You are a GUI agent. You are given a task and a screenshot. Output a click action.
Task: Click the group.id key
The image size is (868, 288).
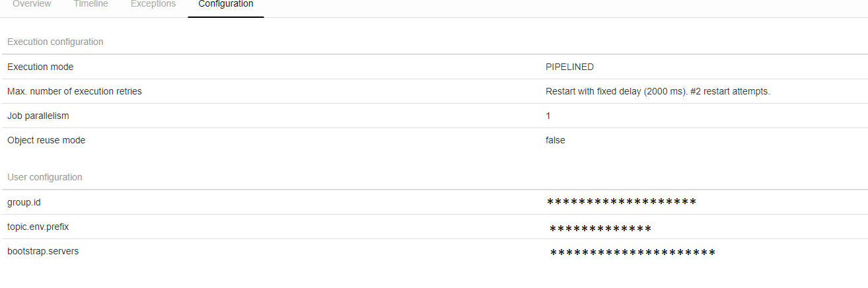pyautogui.click(x=24, y=202)
